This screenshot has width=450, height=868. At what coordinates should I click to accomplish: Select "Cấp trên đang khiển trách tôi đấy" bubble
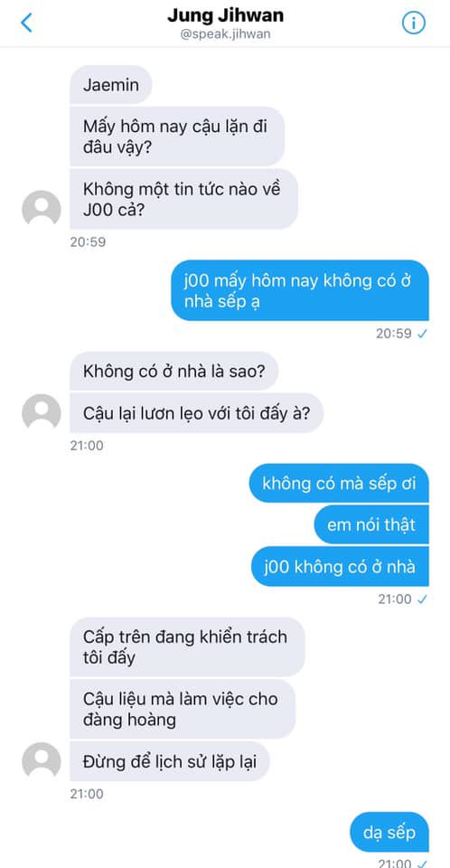[187, 647]
